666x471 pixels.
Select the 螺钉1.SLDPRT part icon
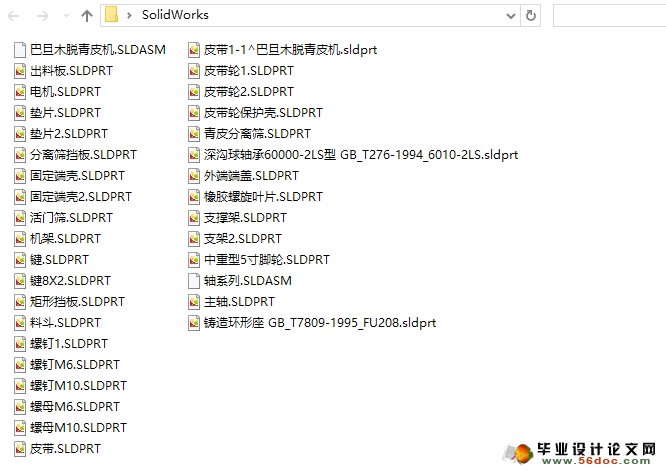[x=20, y=344]
